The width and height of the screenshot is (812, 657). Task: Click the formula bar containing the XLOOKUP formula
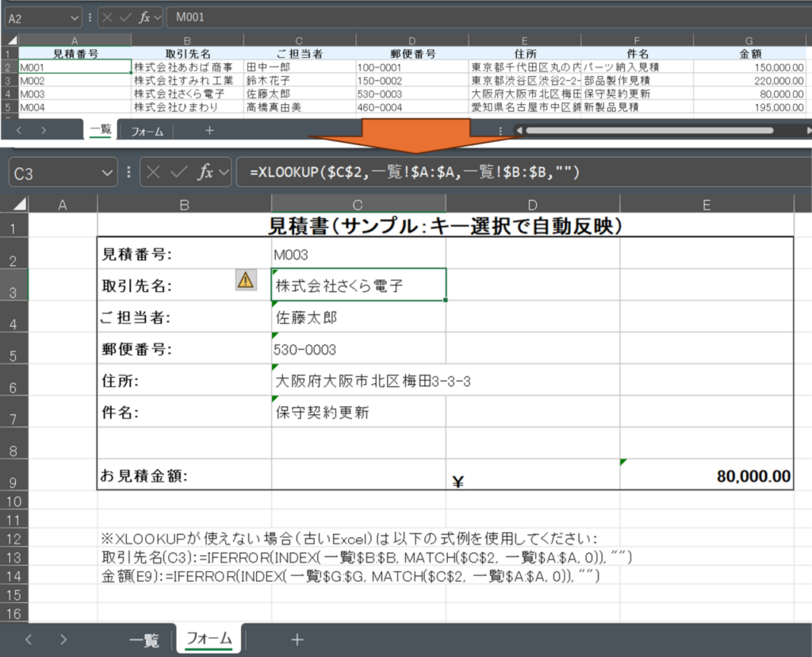click(515, 172)
